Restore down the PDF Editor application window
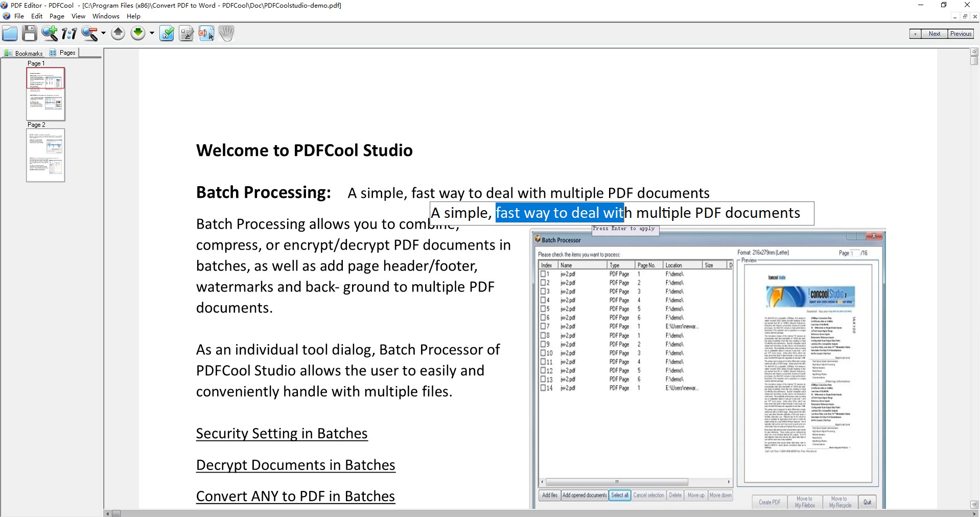The image size is (980, 517). click(944, 5)
